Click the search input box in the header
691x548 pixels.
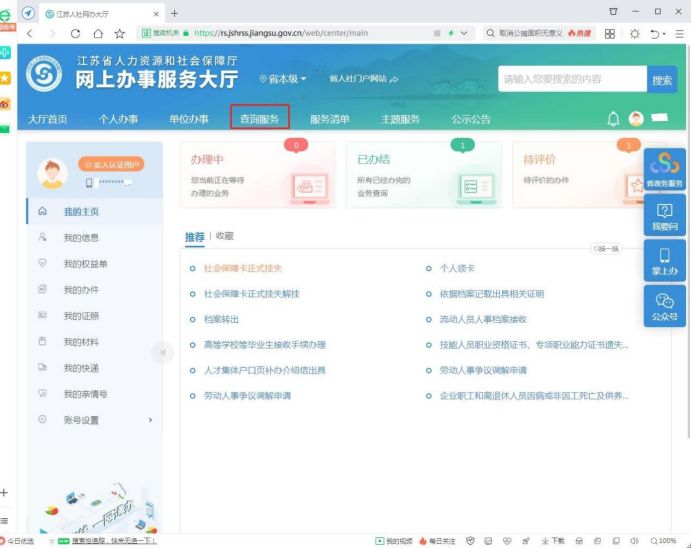click(572, 79)
